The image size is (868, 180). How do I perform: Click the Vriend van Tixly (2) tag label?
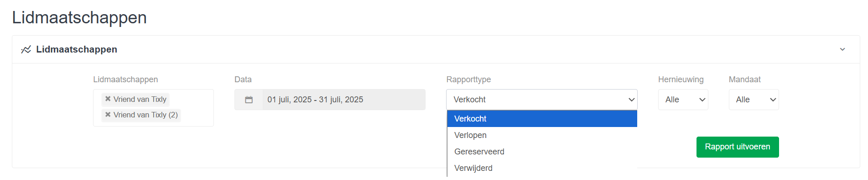146,115
